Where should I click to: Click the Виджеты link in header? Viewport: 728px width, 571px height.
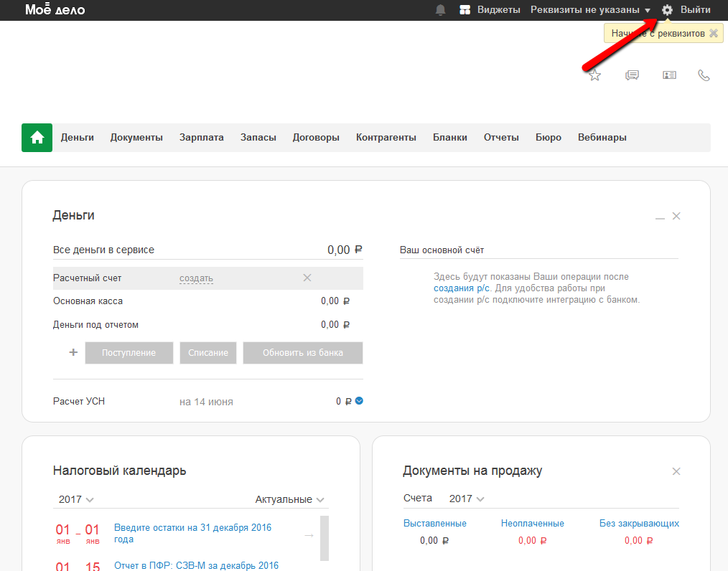(x=499, y=10)
